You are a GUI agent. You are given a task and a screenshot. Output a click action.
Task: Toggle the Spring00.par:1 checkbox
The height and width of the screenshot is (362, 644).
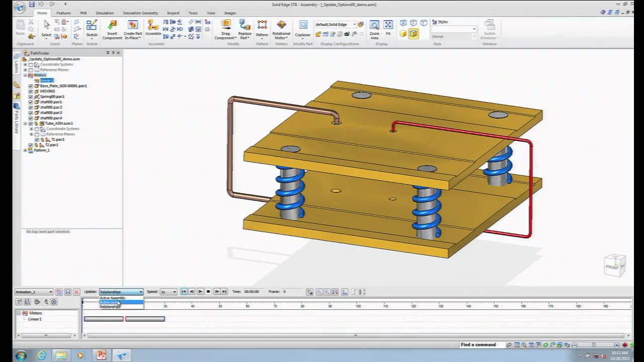(x=31, y=97)
